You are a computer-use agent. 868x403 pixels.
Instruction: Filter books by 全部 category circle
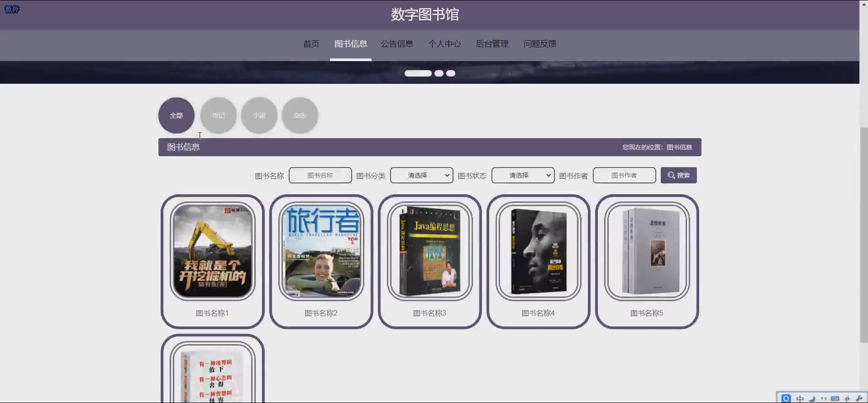[x=176, y=115]
